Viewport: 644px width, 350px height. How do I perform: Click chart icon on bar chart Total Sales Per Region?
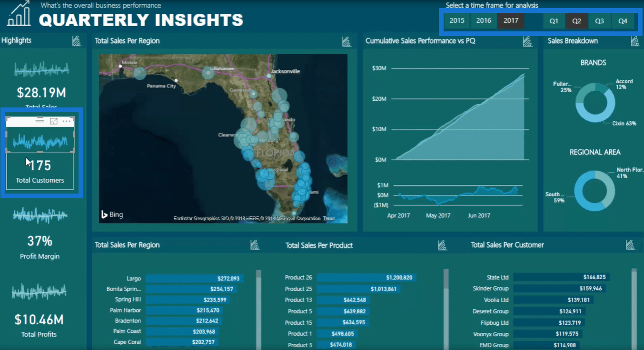(x=255, y=245)
